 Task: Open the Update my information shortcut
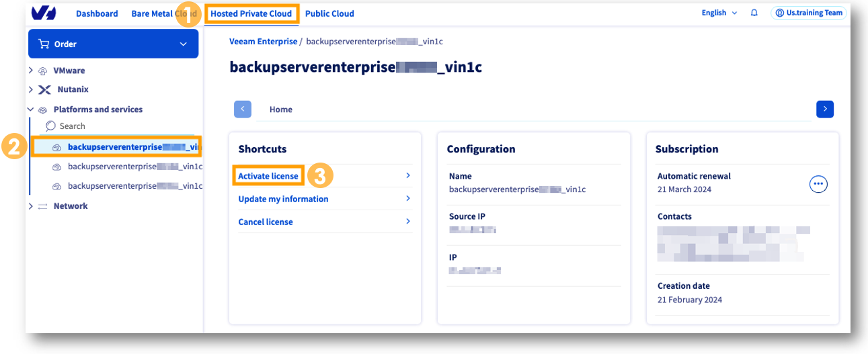[x=283, y=199]
